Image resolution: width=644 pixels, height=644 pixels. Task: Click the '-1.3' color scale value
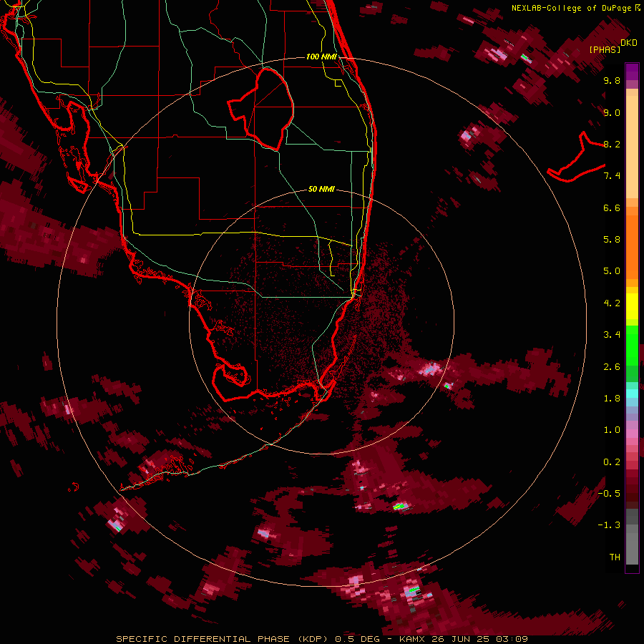point(609,525)
